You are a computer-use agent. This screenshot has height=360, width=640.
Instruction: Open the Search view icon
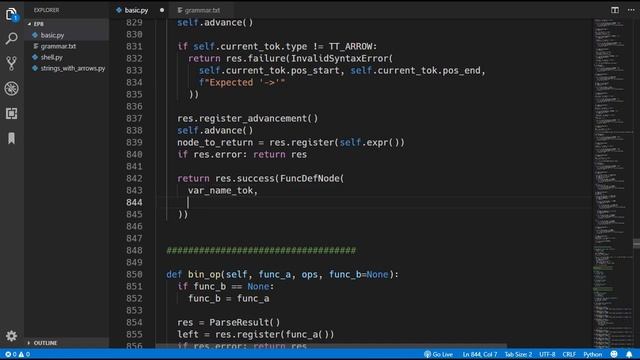click(11, 38)
